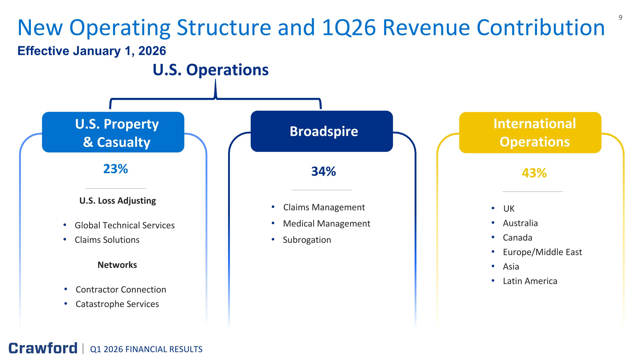Select the 'U.S. Property & Casualty' box
Screen dimensions: 644x362
click(113, 132)
